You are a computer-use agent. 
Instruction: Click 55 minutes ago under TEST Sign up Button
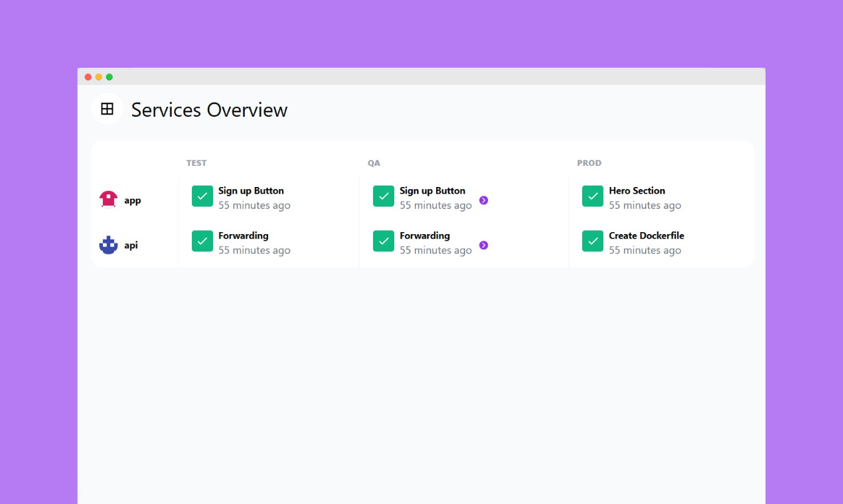254,206
